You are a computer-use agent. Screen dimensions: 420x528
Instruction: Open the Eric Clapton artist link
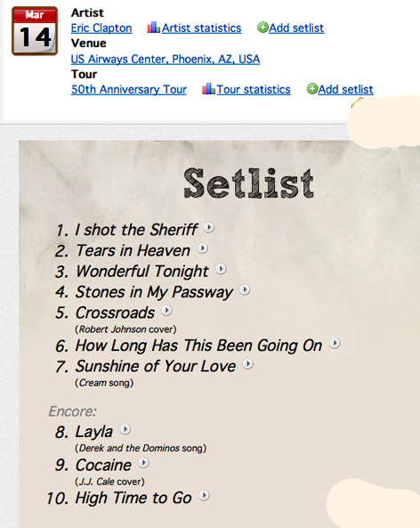[x=101, y=28]
